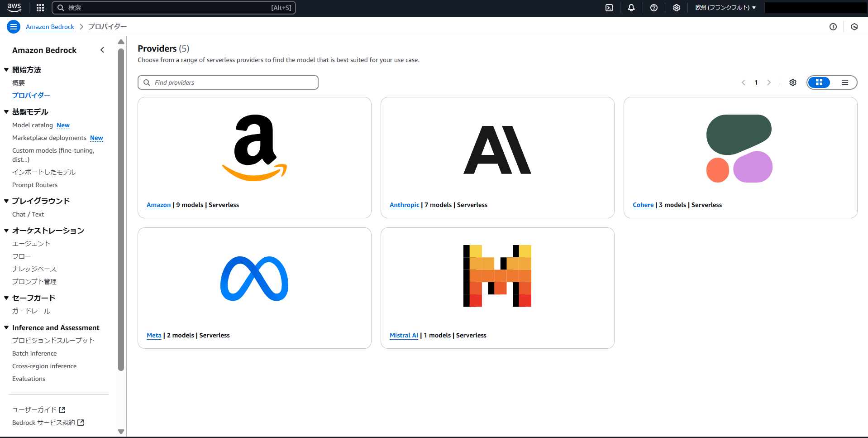Collapse Inference and Assessment section
The image size is (868, 438).
click(x=6, y=327)
